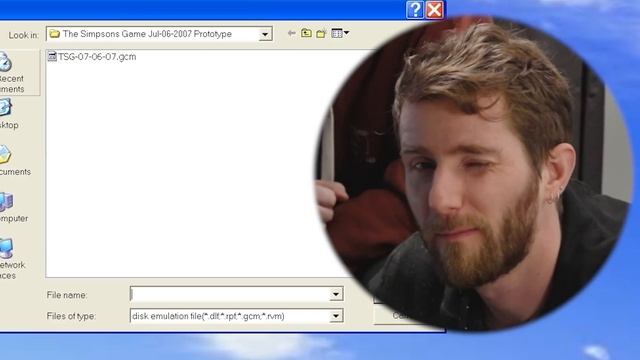Close the file open dialog

pyautogui.click(x=434, y=10)
